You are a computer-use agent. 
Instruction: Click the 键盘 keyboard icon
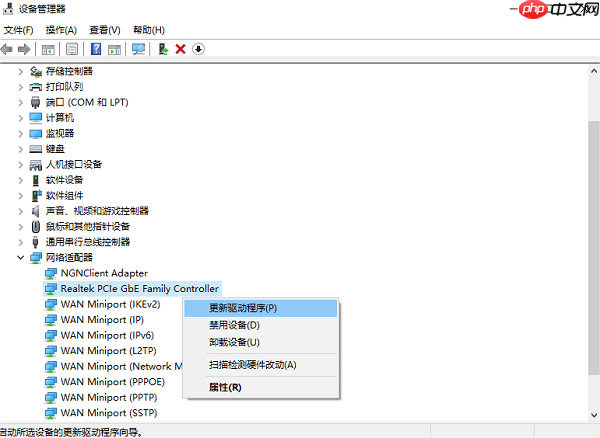coord(36,149)
